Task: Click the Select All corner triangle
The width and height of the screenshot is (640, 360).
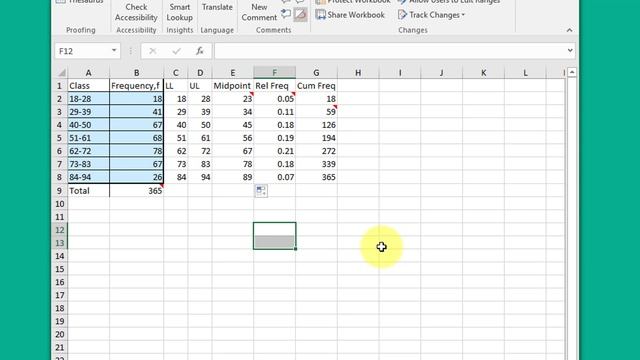Action: 62,73
